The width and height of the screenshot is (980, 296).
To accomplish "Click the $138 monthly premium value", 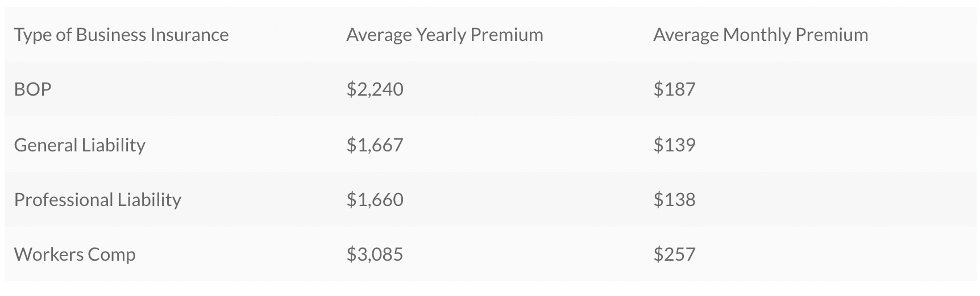I will (x=674, y=200).
